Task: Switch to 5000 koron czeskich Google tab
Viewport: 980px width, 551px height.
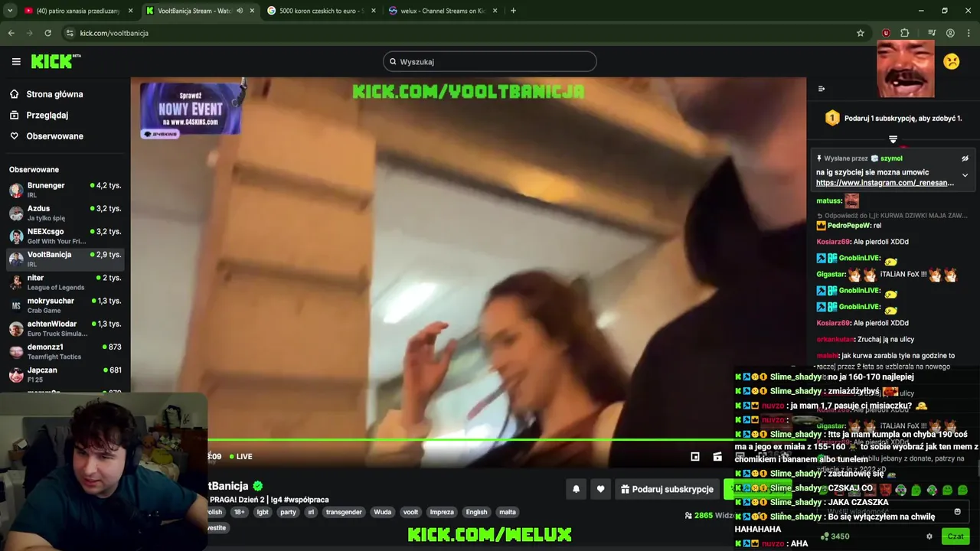Action: coord(322,11)
